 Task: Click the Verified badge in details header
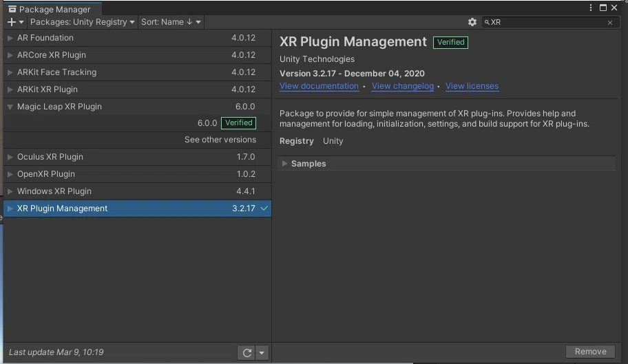click(x=450, y=43)
